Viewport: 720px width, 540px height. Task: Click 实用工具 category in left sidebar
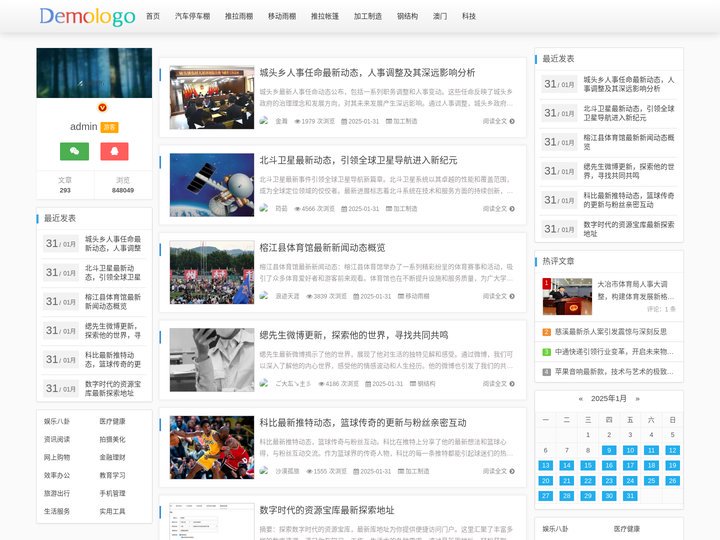[x=112, y=511]
